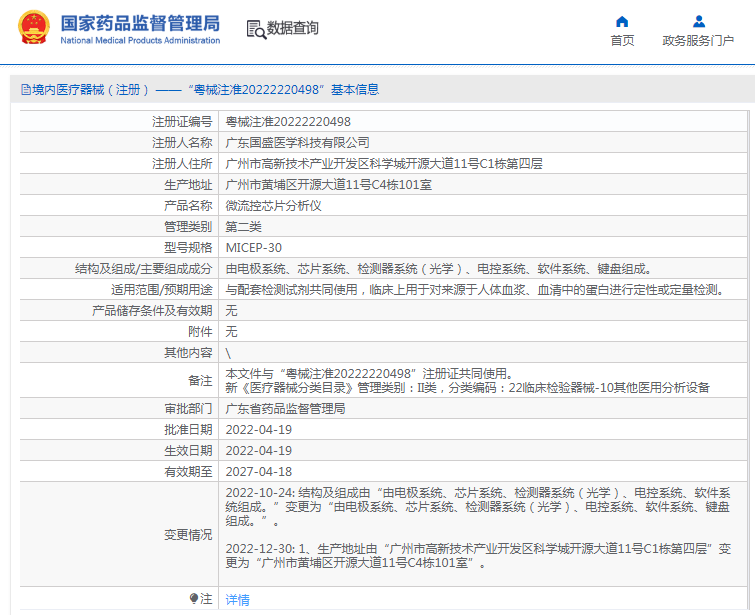Click the 管理类别 label
The height and width of the screenshot is (615, 755).
tap(188, 226)
